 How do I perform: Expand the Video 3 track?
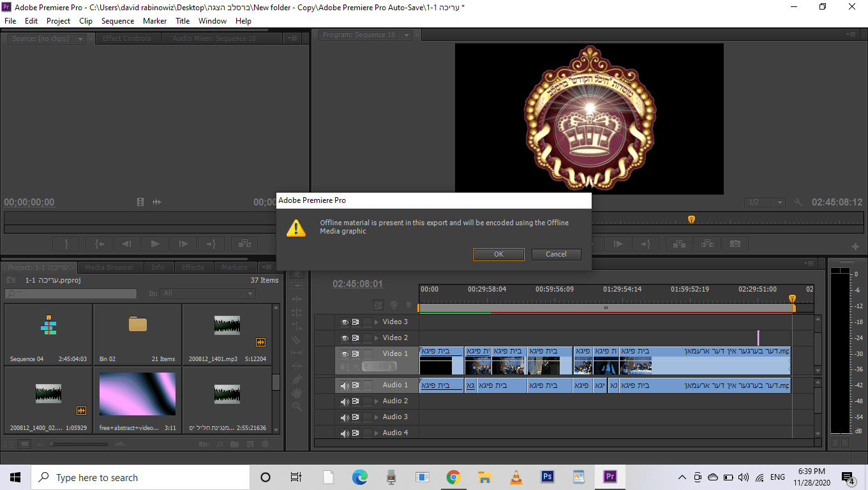376,322
